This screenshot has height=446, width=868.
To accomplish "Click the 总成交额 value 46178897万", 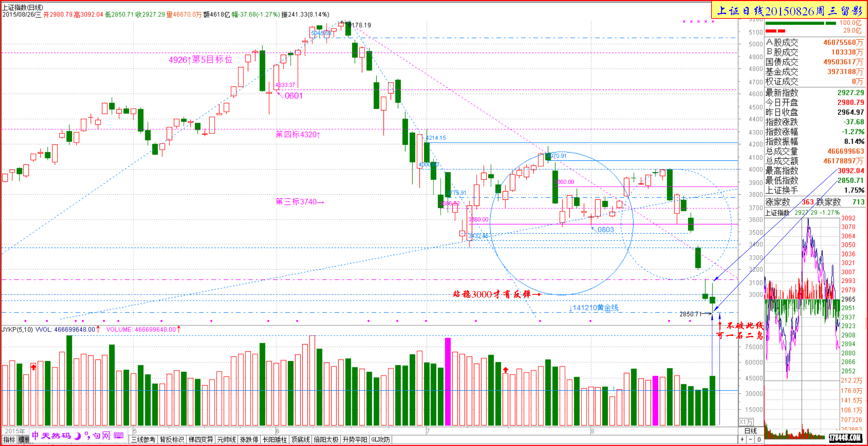I will 843,161.
